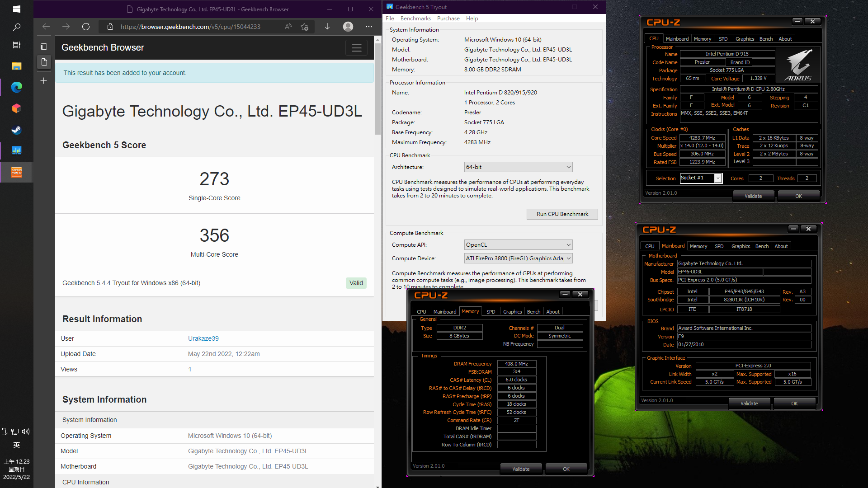Open CPU-Z taskbar icon

(17, 172)
